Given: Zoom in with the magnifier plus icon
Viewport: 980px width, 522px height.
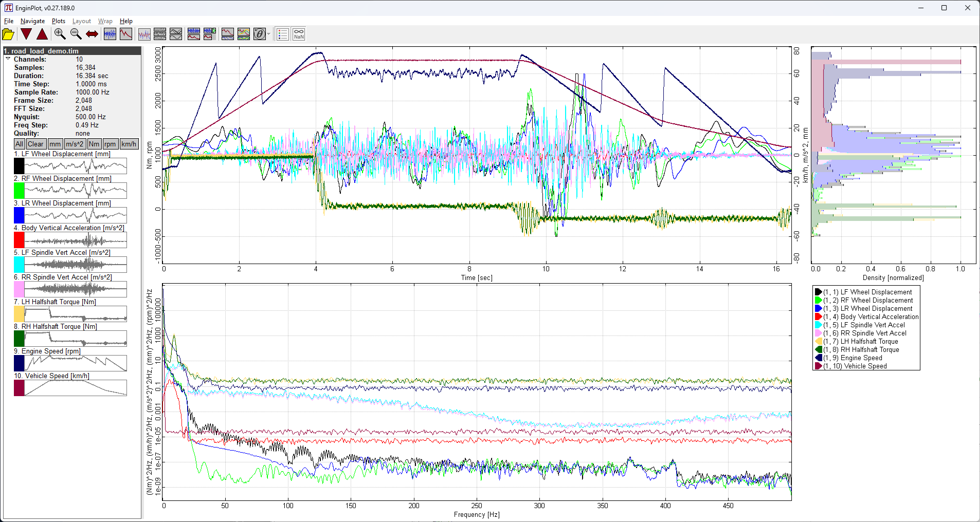Looking at the screenshot, I should click(x=60, y=34).
